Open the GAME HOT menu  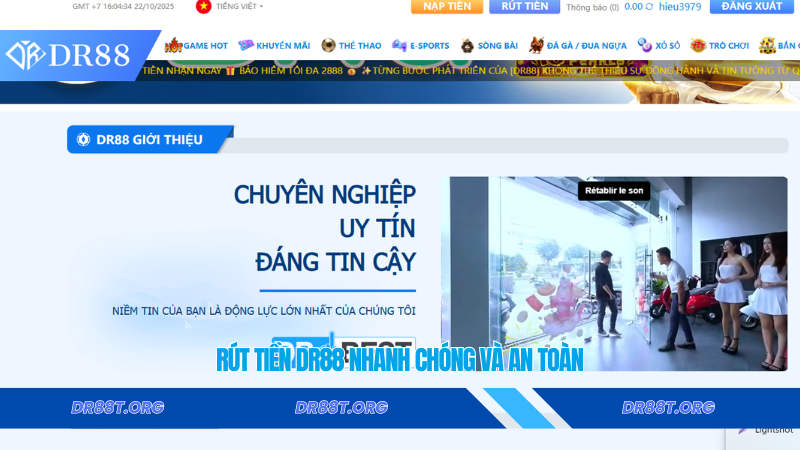[206, 46]
